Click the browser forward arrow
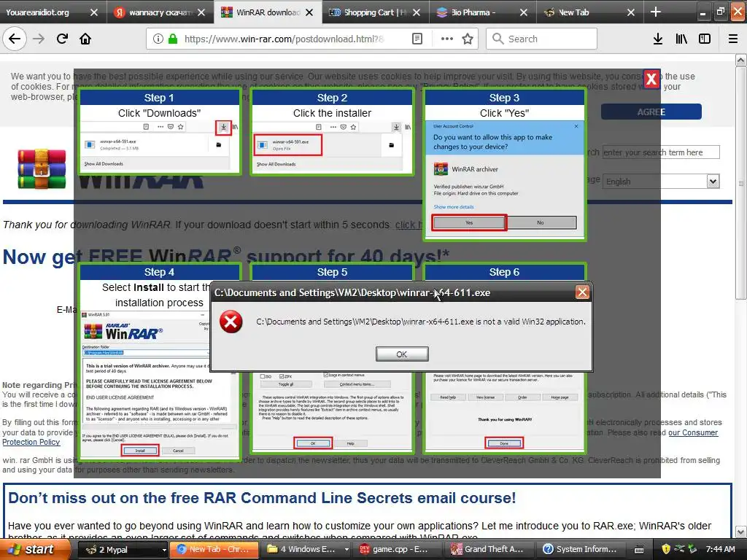The width and height of the screenshot is (747, 560). 39,39
